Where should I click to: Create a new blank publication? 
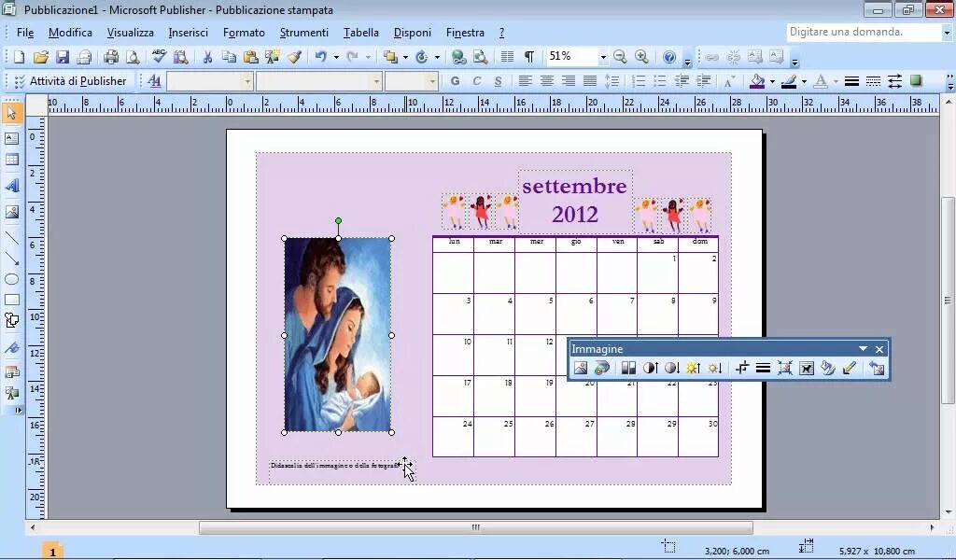tap(19, 57)
